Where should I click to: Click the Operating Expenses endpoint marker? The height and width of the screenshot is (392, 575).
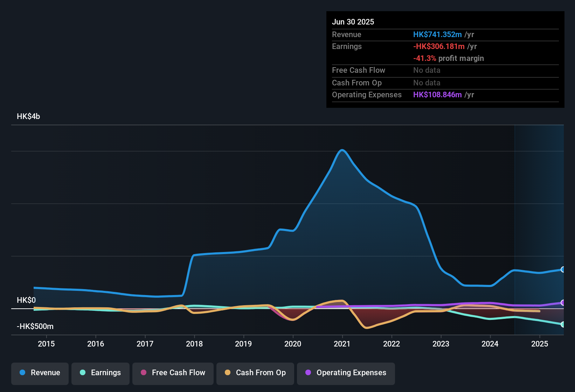pyautogui.click(x=563, y=303)
